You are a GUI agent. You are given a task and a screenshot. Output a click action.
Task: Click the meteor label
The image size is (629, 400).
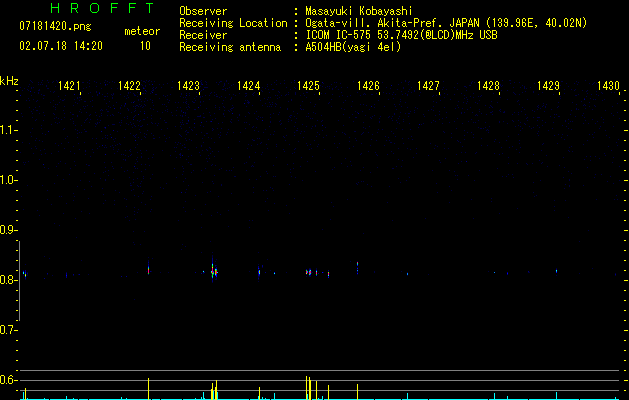click(x=142, y=31)
